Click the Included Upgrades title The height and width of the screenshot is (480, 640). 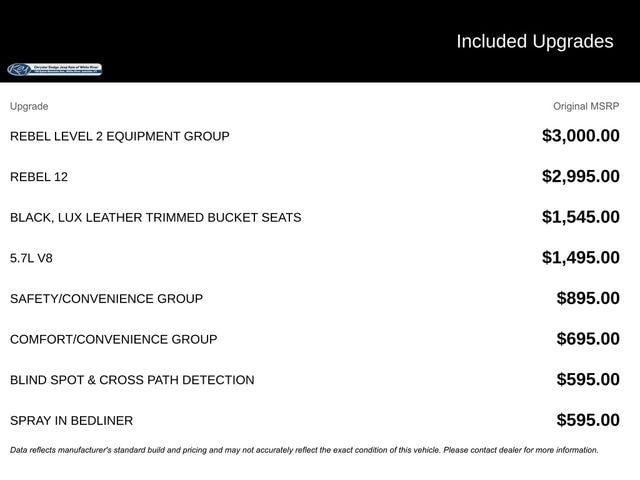tap(534, 41)
